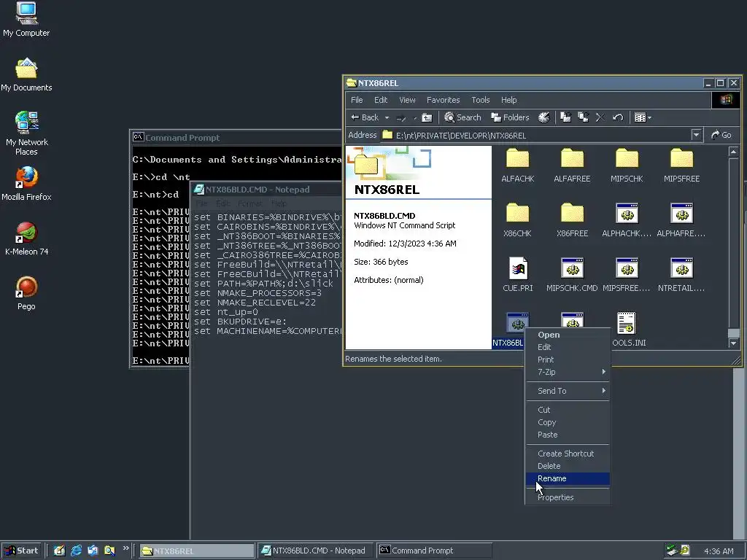Open the File menu in Explorer
747x560 pixels.
357,100
